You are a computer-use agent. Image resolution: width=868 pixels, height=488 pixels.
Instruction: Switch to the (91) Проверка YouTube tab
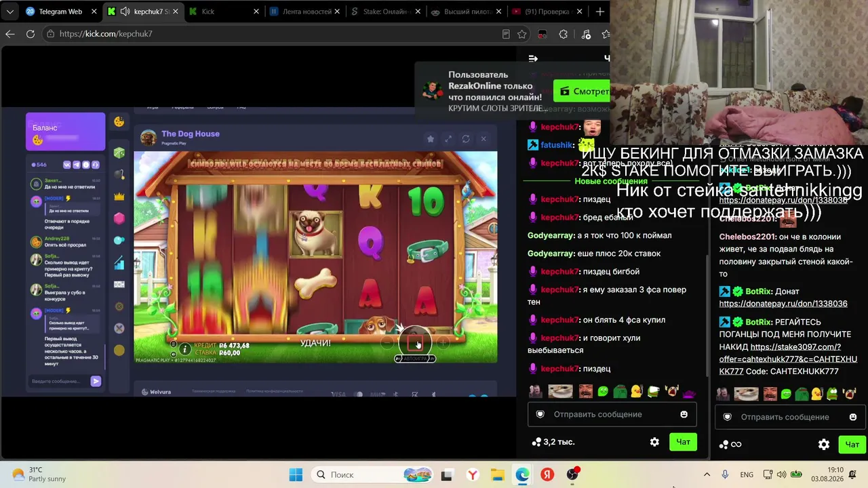(548, 12)
